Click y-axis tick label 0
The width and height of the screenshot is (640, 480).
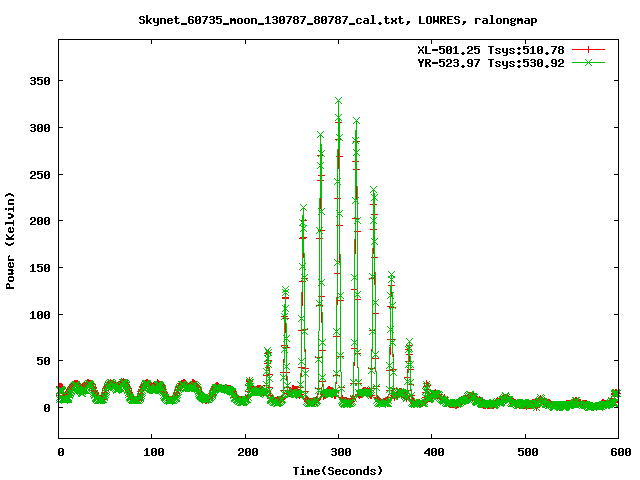point(47,408)
